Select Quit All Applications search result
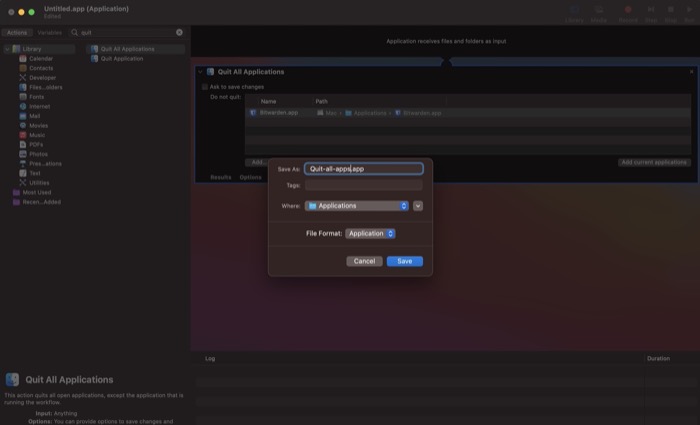Screen dimensions: 700x425 [135, 49]
